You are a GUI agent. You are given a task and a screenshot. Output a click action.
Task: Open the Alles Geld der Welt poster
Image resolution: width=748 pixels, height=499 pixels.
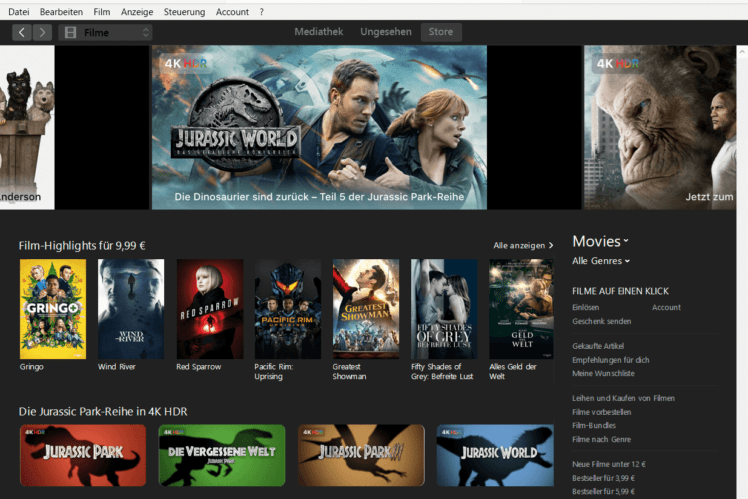tap(521, 309)
